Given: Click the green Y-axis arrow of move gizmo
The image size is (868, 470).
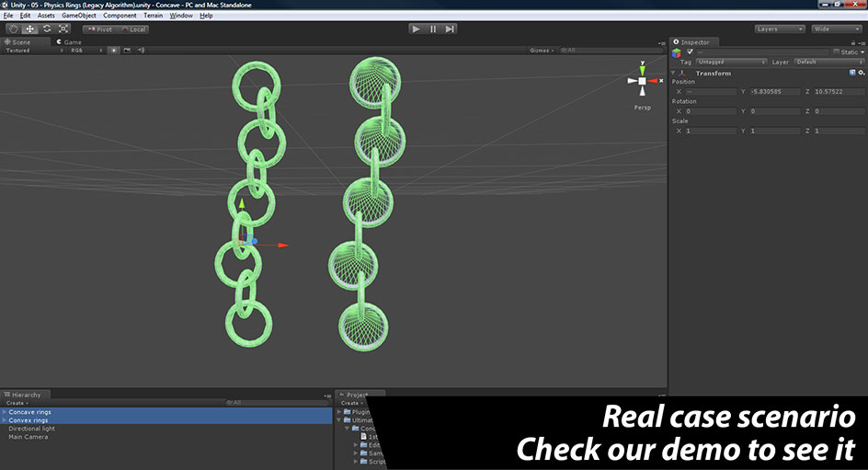Looking at the screenshot, I should [x=241, y=203].
